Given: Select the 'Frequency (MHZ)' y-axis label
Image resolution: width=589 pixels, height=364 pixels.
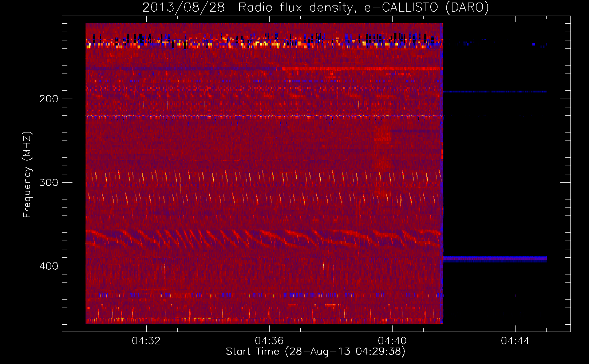Looking at the screenshot, I should pyautogui.click(x=27, y=174).
